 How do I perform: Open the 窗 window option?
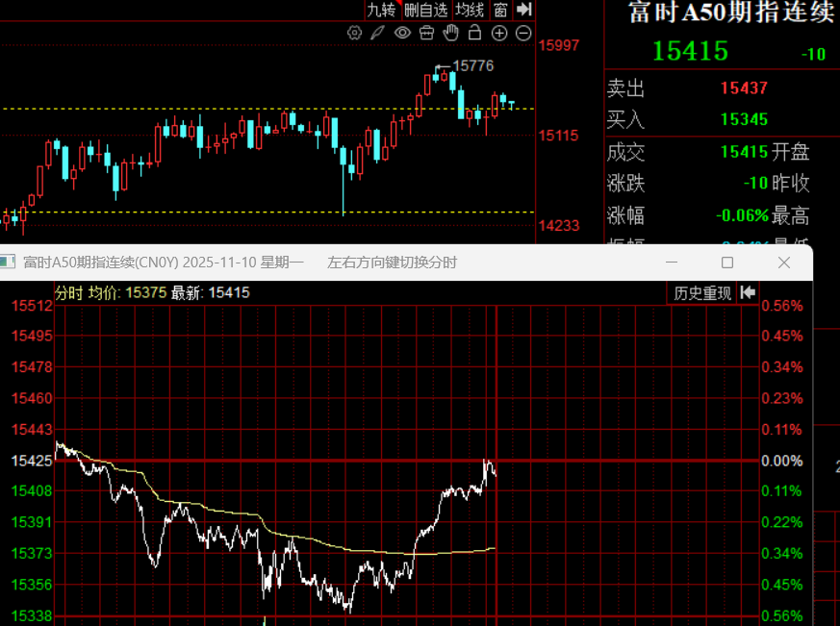pos(500,10)
